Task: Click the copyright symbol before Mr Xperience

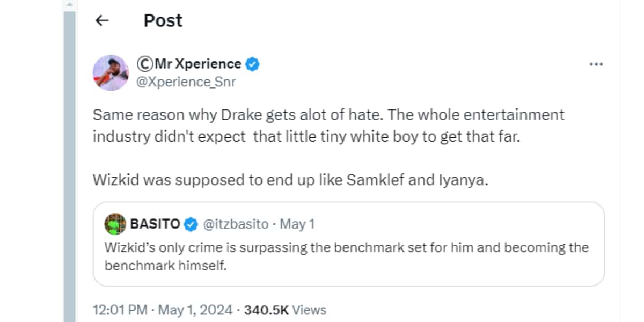Action: (x=144, y=64)
